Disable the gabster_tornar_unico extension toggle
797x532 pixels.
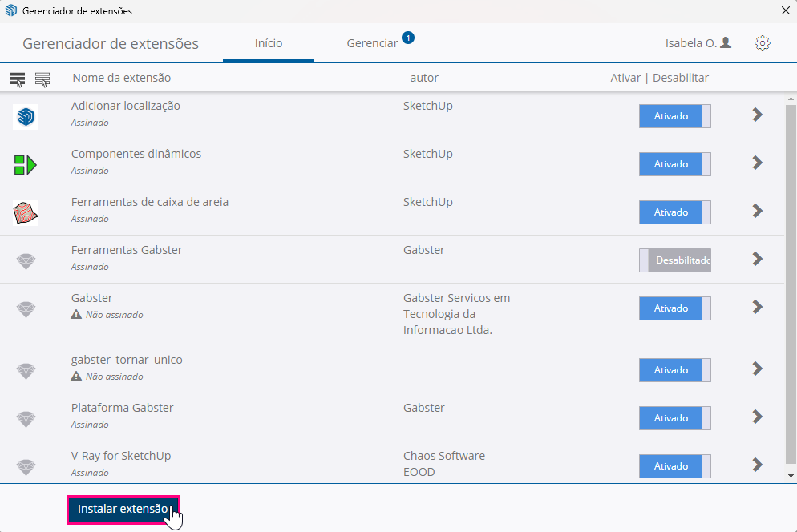coord(674,370)
